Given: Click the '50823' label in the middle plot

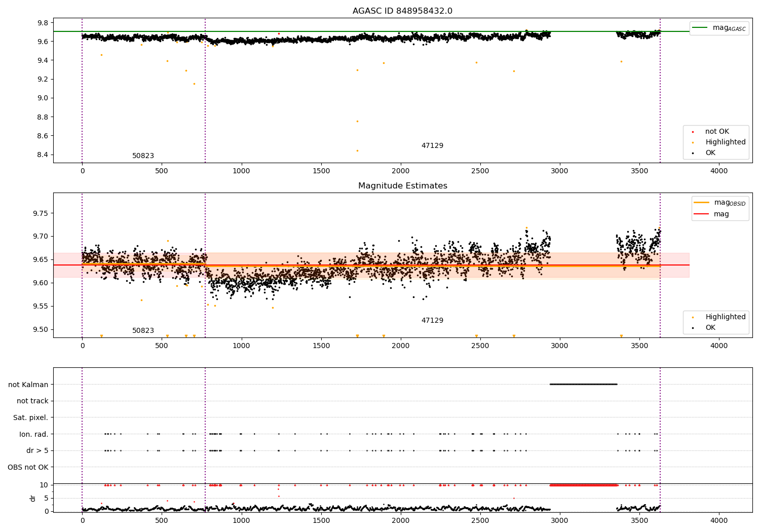Looking at the screenshot, I should [x=143, y=331].
